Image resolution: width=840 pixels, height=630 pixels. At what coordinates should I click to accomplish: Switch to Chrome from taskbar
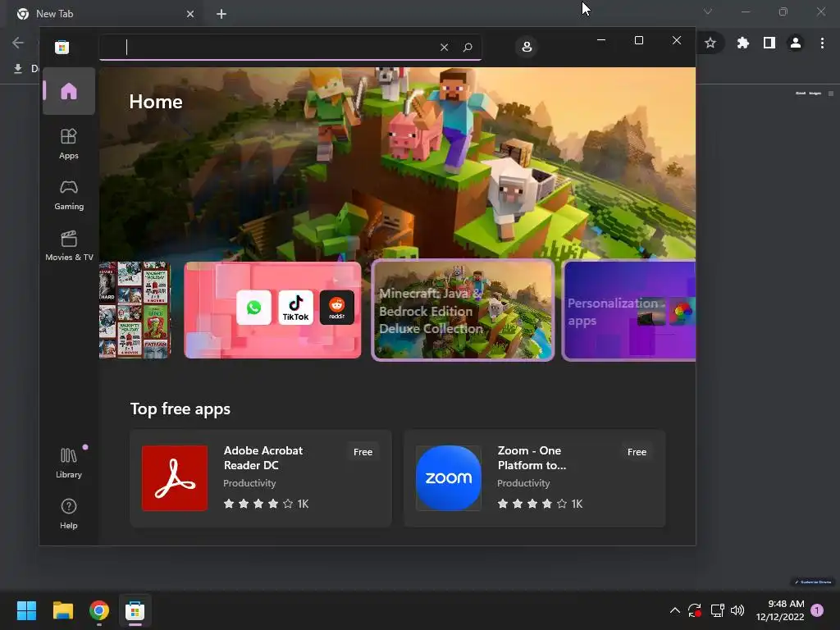(99, 610)
